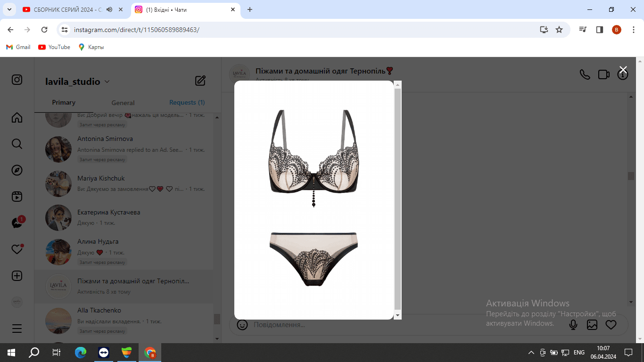View site information for instagram.com
This screenshot has width=644, height=362.
tap(65, 30)
